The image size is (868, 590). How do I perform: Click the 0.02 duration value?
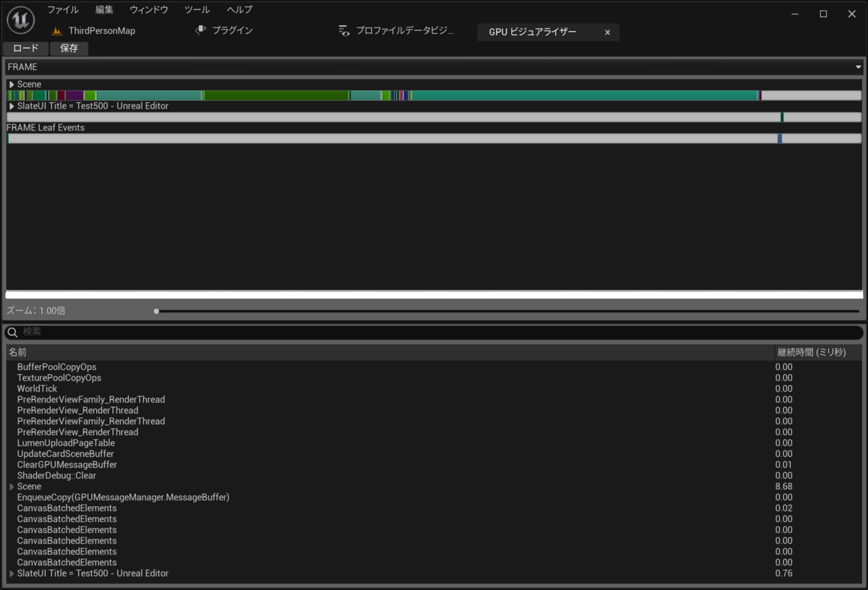pyautogui.click(x=784, y=508)
